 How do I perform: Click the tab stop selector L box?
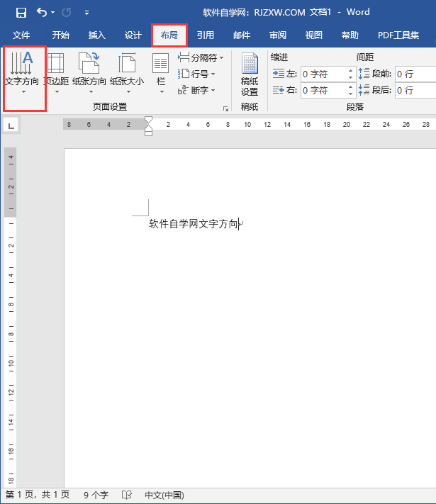click(x=11, y=125)
